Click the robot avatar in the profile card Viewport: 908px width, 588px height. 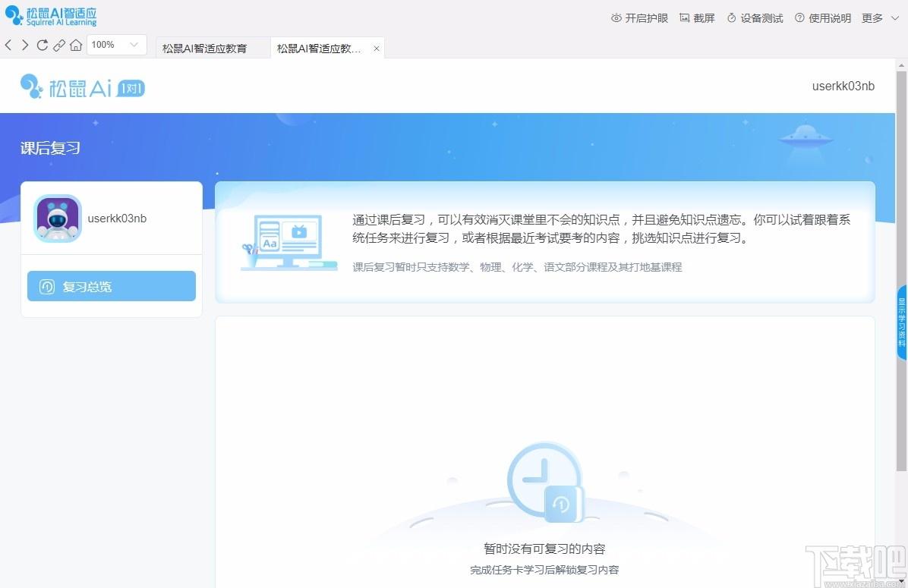tap(58, 219)
